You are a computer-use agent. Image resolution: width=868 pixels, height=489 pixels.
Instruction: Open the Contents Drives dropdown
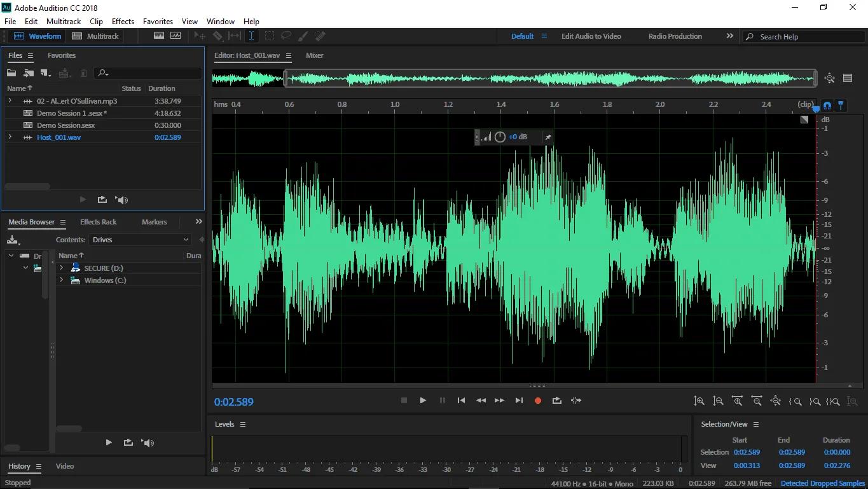[x=141, y=240]
